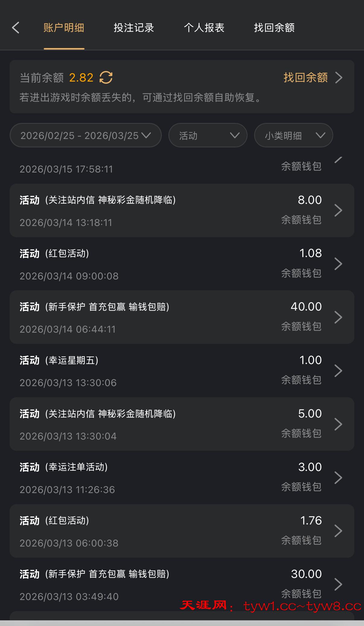Tap the back arrow icon
Viewport: 364px width, 626px height.
tap(16, 28)
